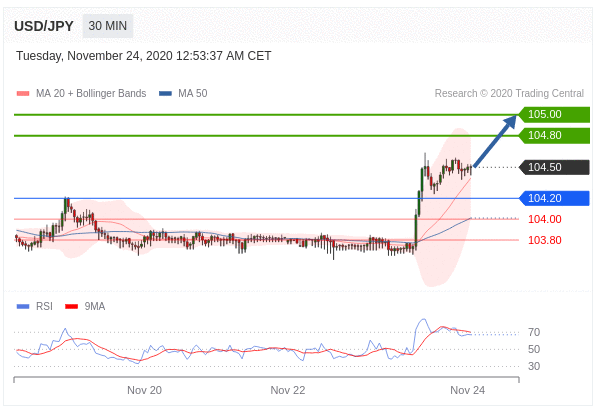Toggle the RSI legend label
The width and height of the screenshot is (597, 409).
click(44, 306)
